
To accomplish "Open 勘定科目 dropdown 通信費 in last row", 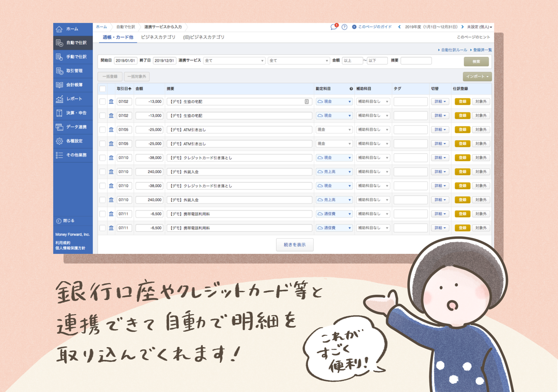I will pyautogui.click(x=334, y=228).
